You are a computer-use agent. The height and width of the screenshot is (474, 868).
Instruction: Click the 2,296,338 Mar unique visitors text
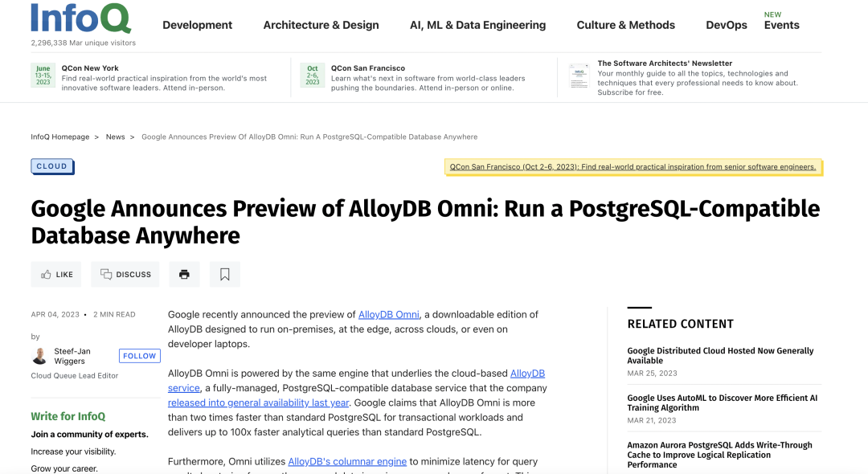tap(83, 43)
